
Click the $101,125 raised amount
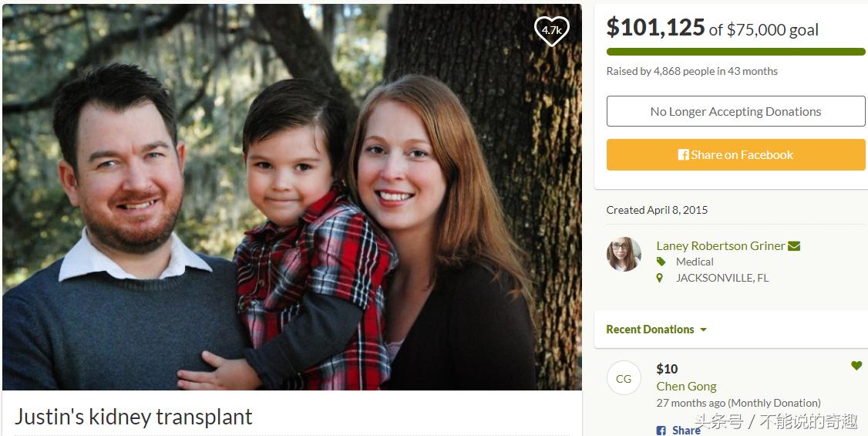655,28
